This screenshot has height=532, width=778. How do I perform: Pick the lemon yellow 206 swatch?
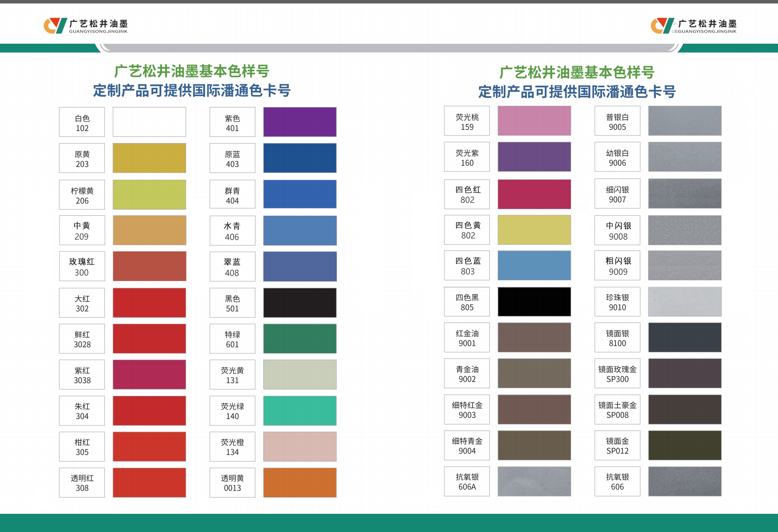coord(149,194)
